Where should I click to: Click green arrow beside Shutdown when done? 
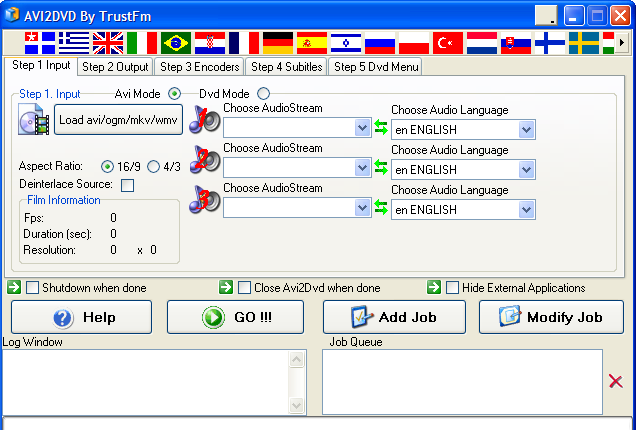coord(14,287)
